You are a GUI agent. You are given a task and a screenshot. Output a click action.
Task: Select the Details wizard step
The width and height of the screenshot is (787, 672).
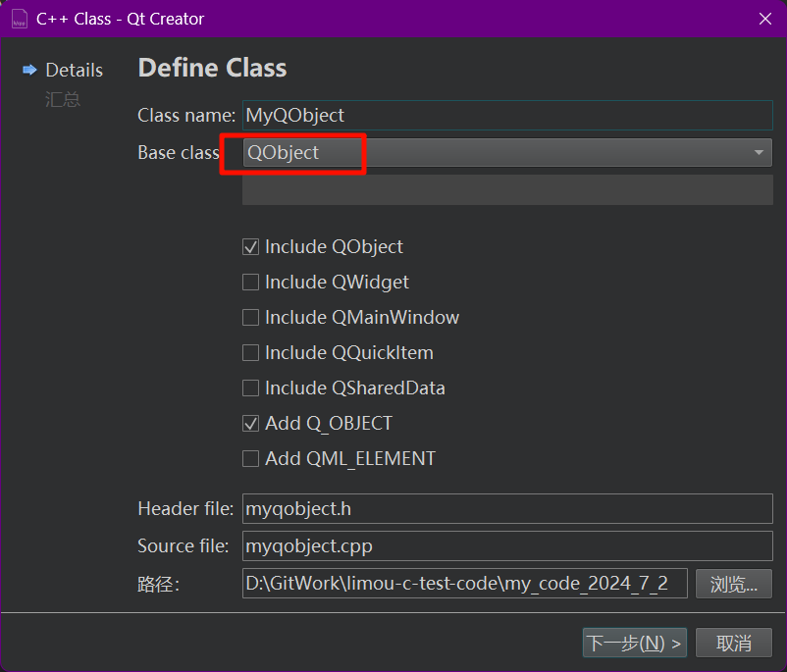click(74, 71)
